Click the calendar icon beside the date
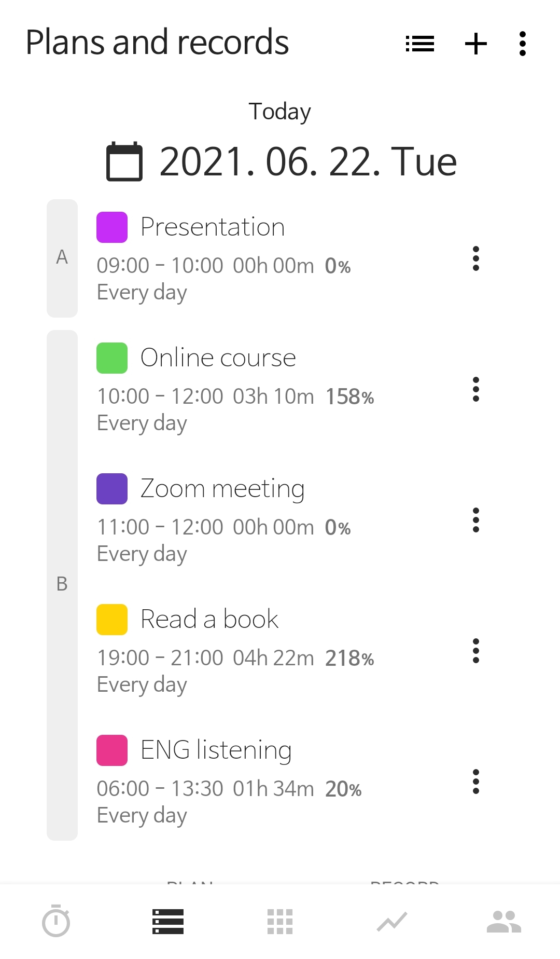The height and width of the screenshot is (959, 560). point(124,161)
